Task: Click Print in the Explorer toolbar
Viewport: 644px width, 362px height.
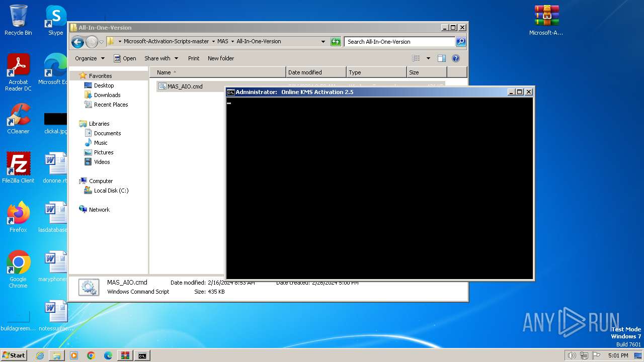Action: (x=194, y=58)
